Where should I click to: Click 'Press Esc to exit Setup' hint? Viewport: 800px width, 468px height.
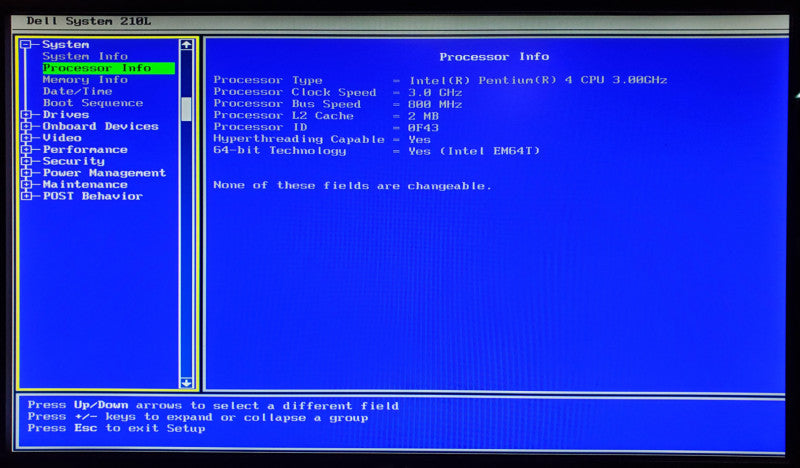point(116,428)
